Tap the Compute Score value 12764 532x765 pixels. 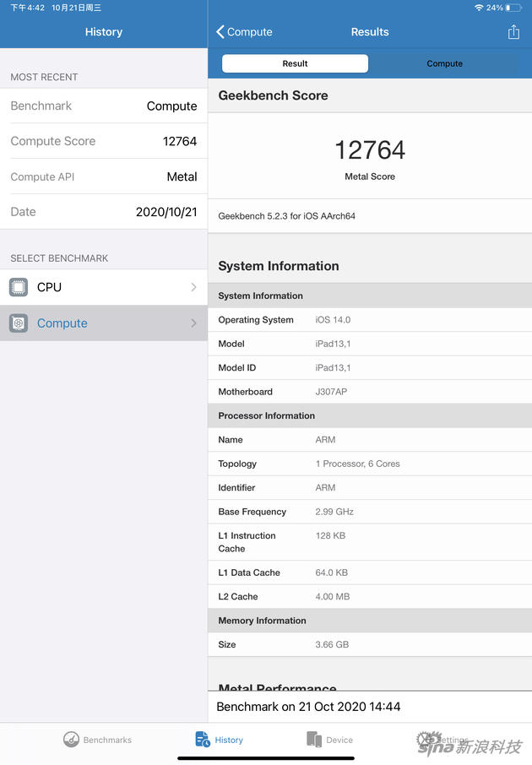click(180, 141)
